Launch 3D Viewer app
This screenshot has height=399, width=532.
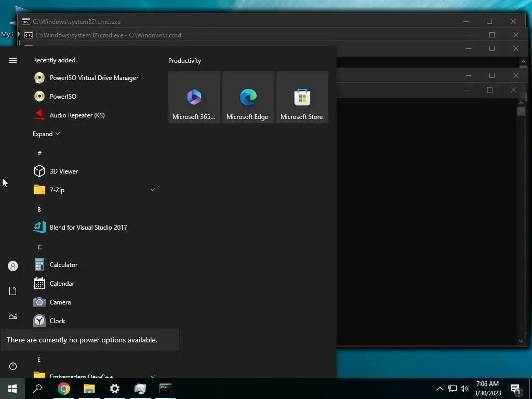(94, 171)
